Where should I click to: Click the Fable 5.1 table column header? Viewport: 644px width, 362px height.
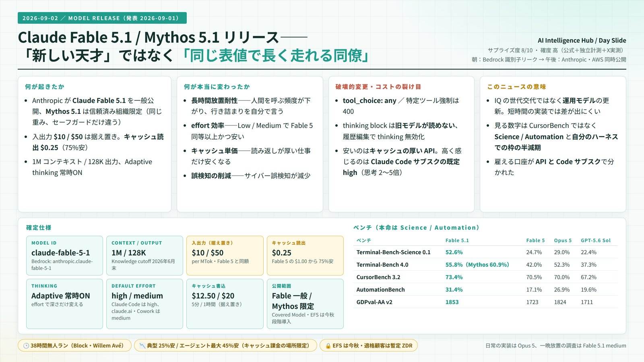click(457, 241)
